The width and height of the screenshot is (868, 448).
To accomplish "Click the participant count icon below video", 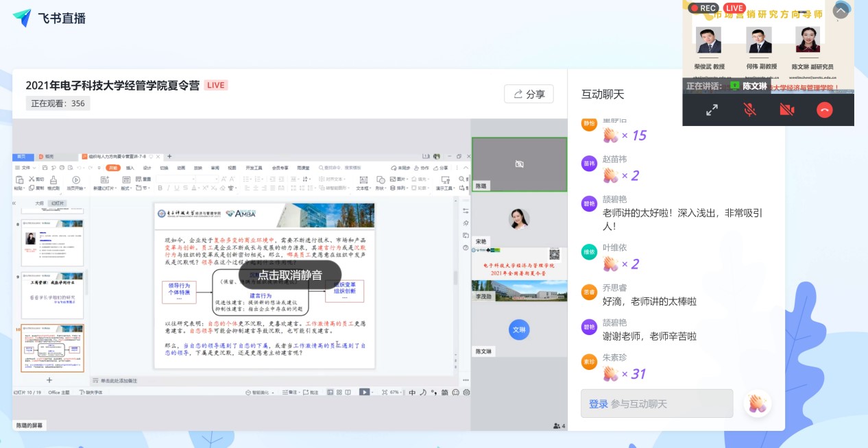I will click(x=559, y=426).
